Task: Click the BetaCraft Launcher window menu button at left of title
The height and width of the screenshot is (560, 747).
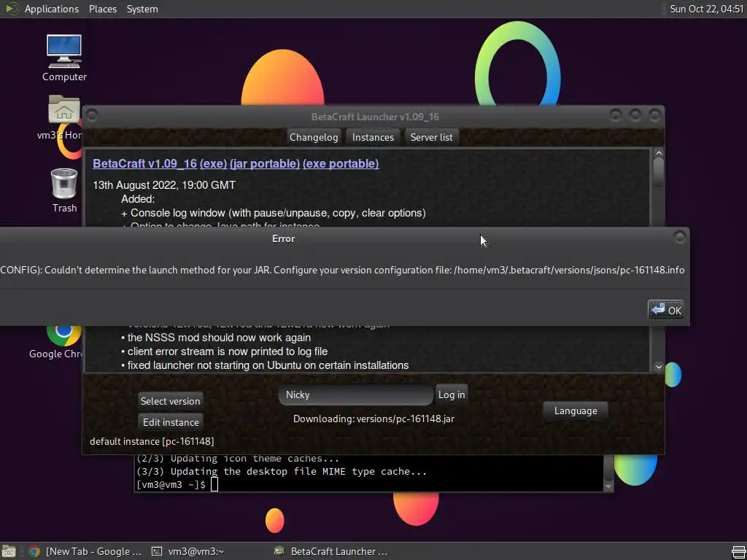Action: (92, 116)
